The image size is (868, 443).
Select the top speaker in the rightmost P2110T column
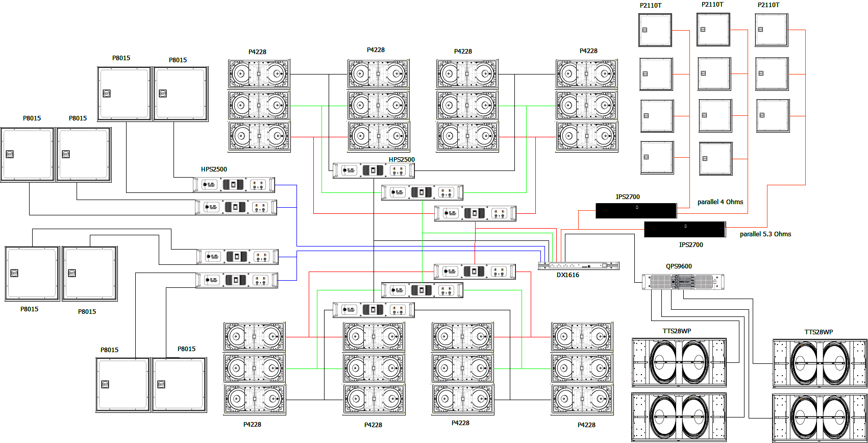coord(771,30)
